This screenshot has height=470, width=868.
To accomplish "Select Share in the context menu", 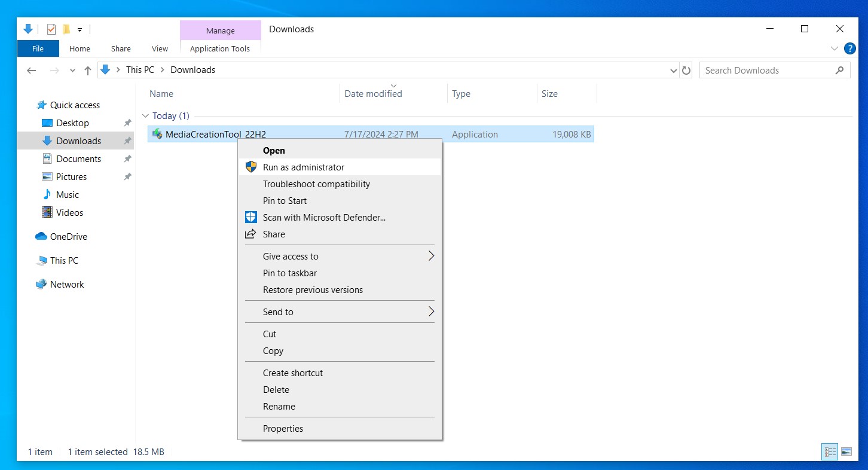I will tap(340, 234).
